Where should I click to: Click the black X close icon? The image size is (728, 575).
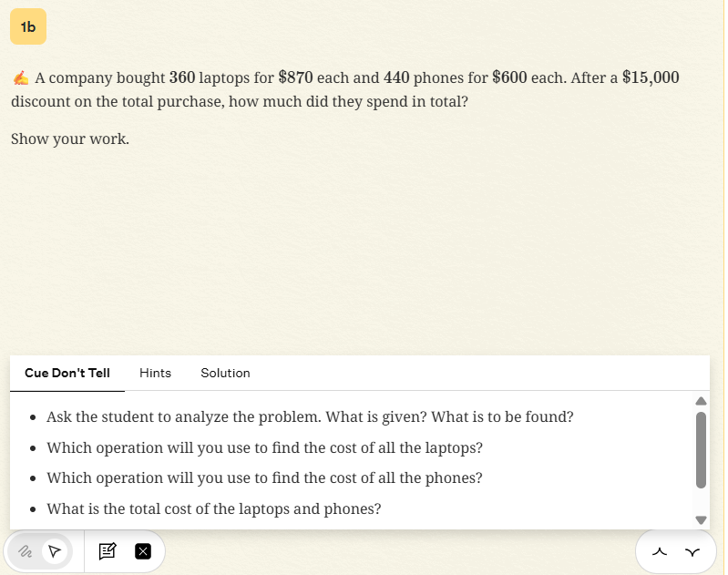(x=142, y=551)
